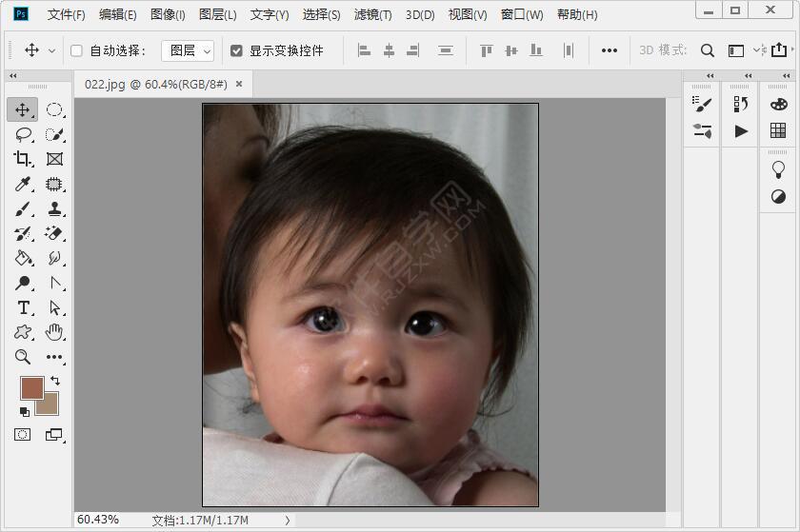Open the 图层 auto-select dropdown
The image size is (800, 532).
188,50
